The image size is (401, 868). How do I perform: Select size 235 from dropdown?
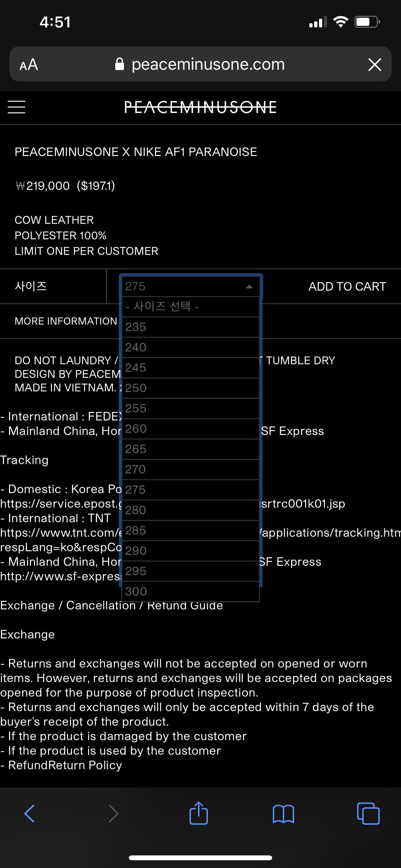(191, 327)
